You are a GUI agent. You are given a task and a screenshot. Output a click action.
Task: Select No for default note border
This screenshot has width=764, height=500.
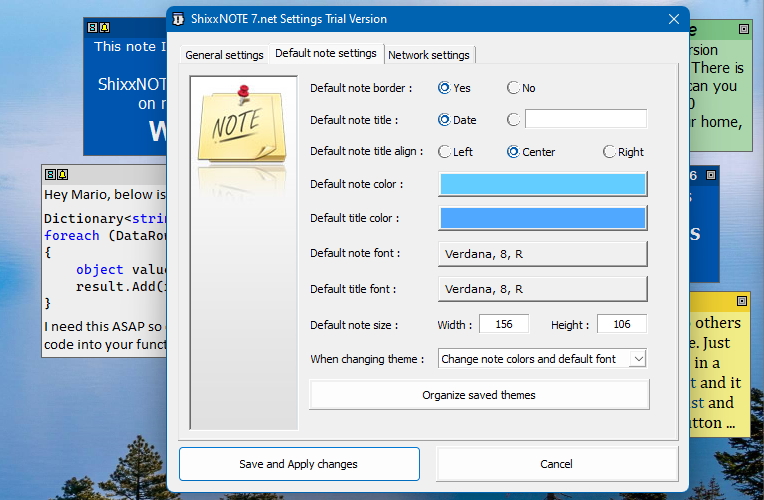click(x=514, y=88)
